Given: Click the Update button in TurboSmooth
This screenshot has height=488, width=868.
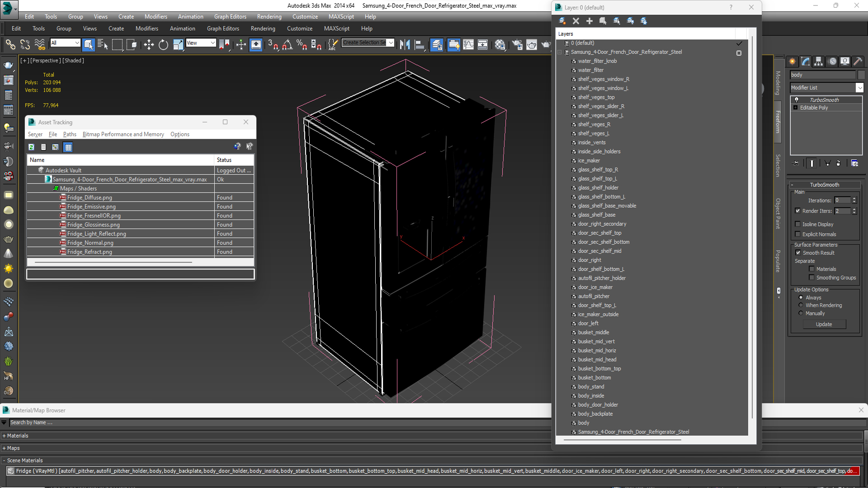Looking at the screenshot, I should point(824,324).
